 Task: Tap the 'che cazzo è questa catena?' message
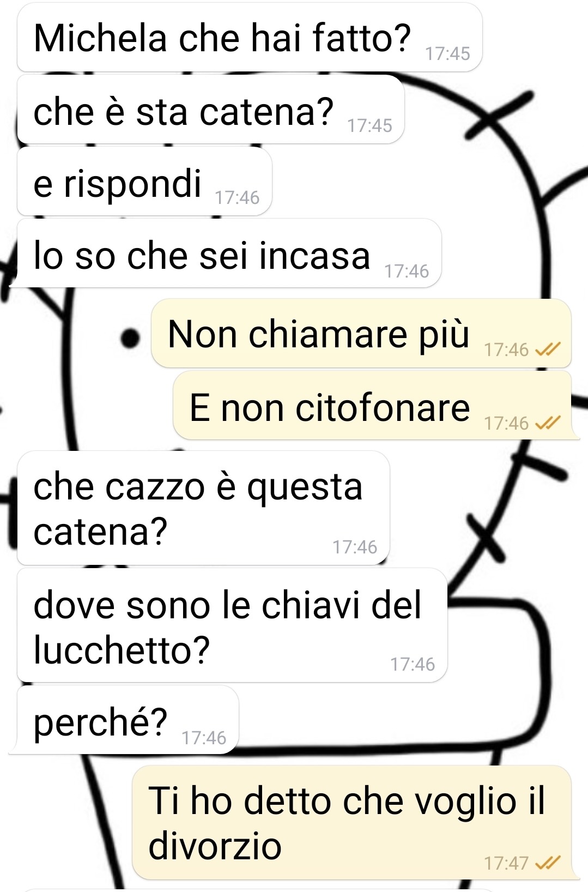click(x=203, y=508)
